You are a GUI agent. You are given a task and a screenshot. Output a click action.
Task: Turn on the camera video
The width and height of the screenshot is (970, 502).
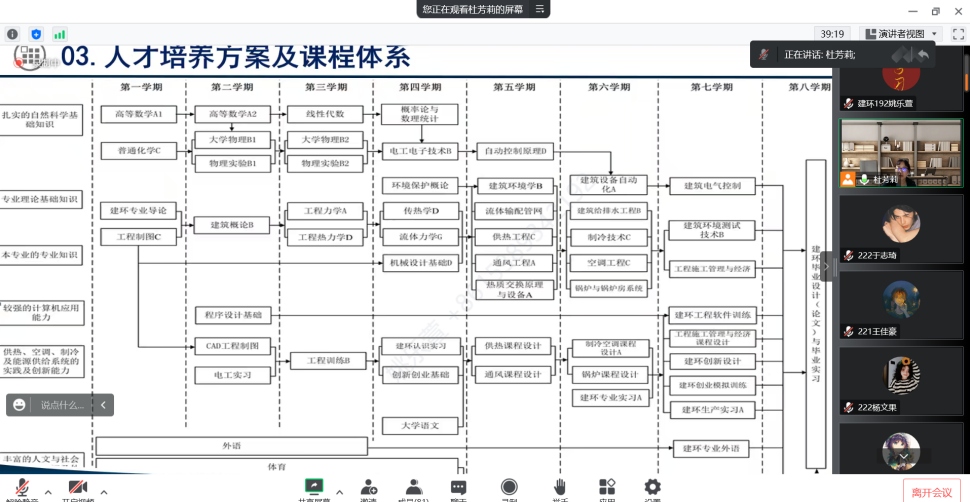click(x=76, y=490)
